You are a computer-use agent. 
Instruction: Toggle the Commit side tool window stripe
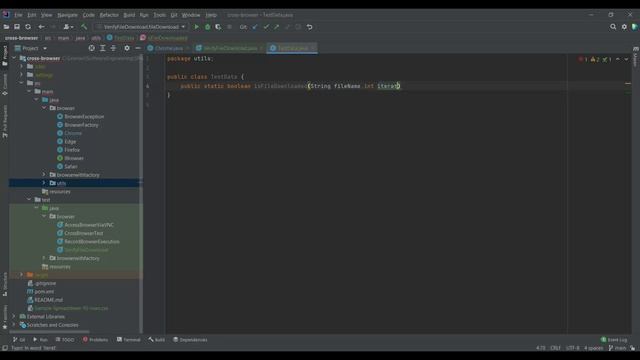click(x=5, y=84)
